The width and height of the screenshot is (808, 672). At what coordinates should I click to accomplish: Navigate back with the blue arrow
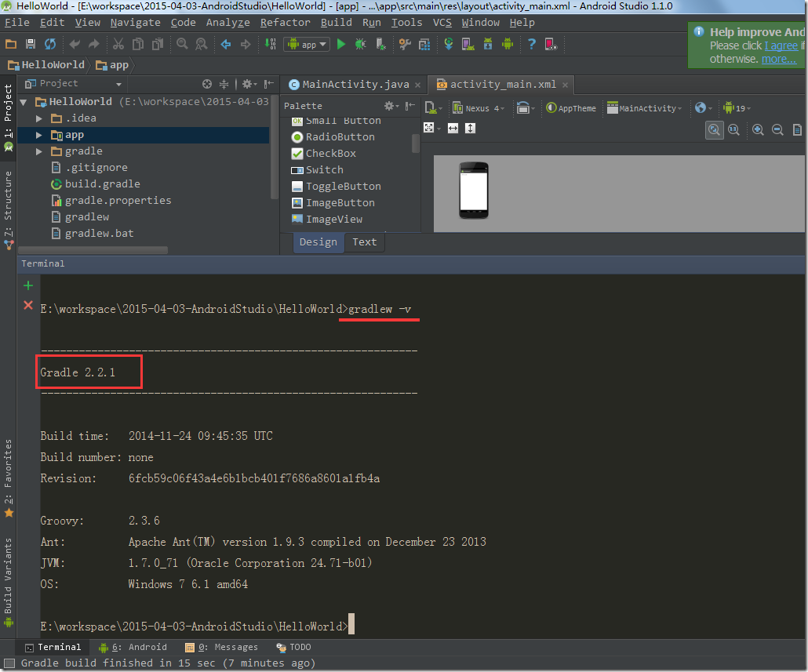[x=226, y=44]
